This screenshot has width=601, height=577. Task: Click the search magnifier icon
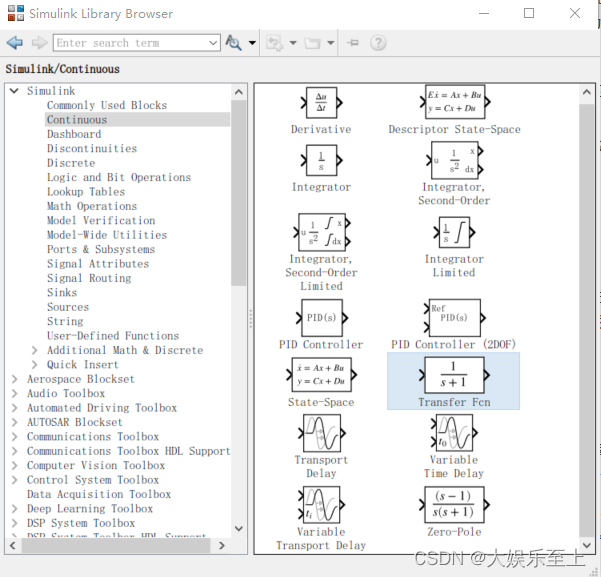pos(233,43)
